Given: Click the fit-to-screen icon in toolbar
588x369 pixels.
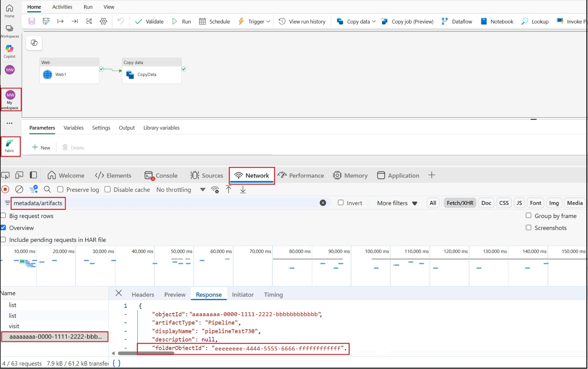Looking at the screenshot, I should click(x=89, y=21).
